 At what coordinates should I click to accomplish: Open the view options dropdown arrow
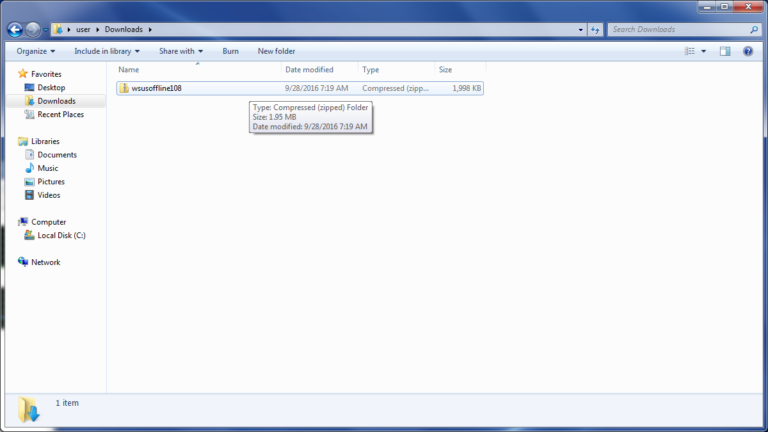tap(704, 51)
